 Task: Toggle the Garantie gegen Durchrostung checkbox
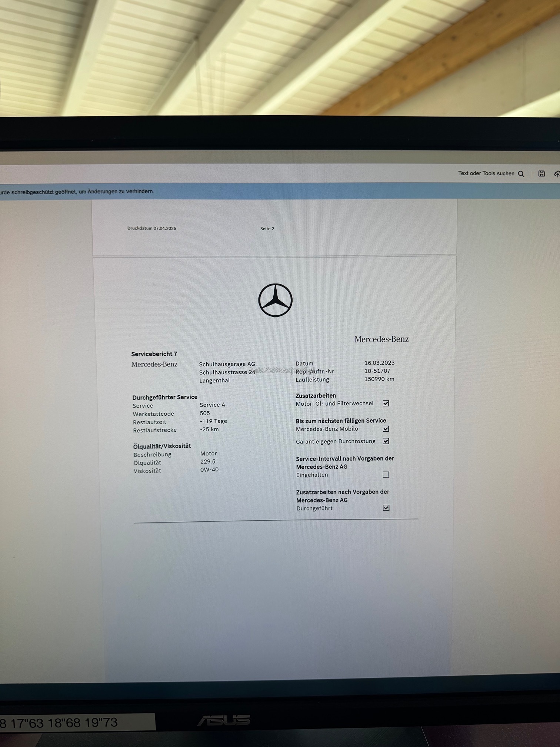pos(386,441)
